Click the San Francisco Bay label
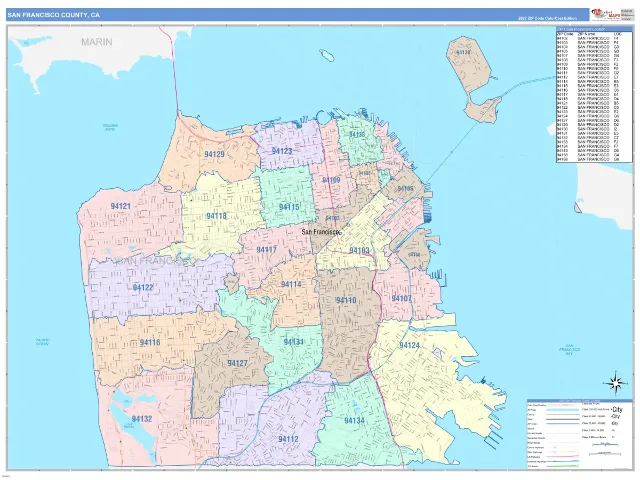Image resolution: width=640 pixels, height=480 pixels. coord(569,349)
